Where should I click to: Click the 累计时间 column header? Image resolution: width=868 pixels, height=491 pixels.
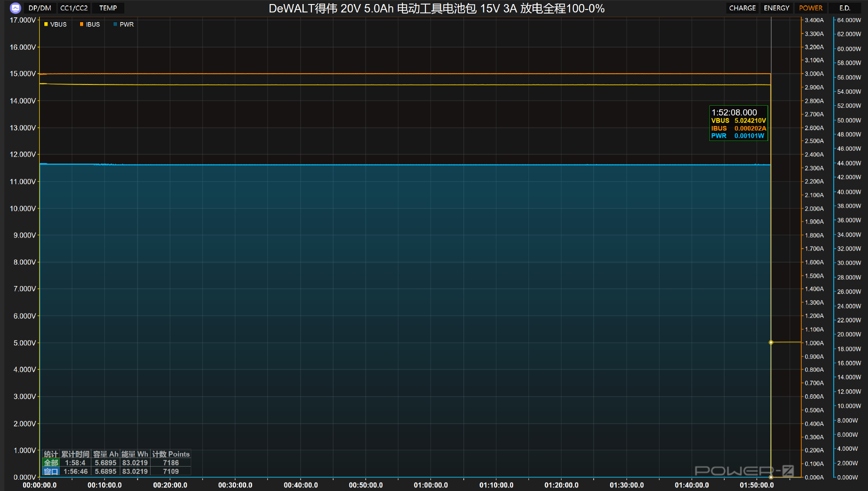[75, 454]
